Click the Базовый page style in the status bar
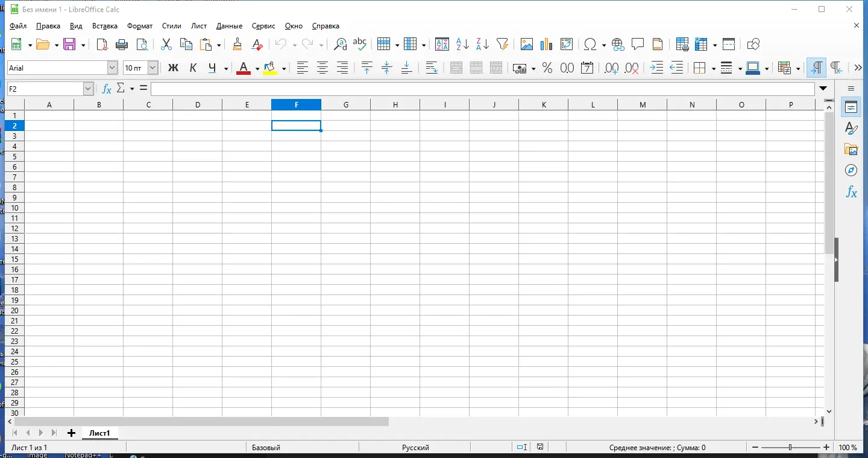This screenshot has width=868, height=458. [x=266, y=448]
